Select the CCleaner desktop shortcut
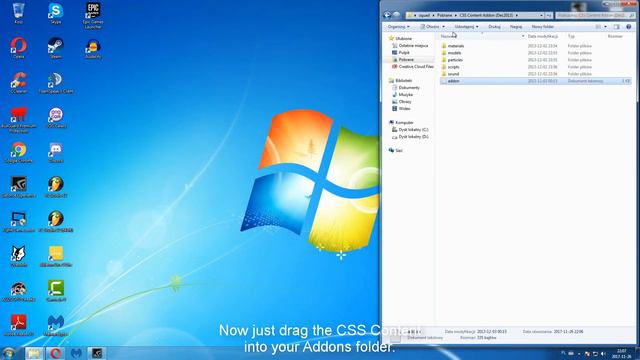 point(18,82)
